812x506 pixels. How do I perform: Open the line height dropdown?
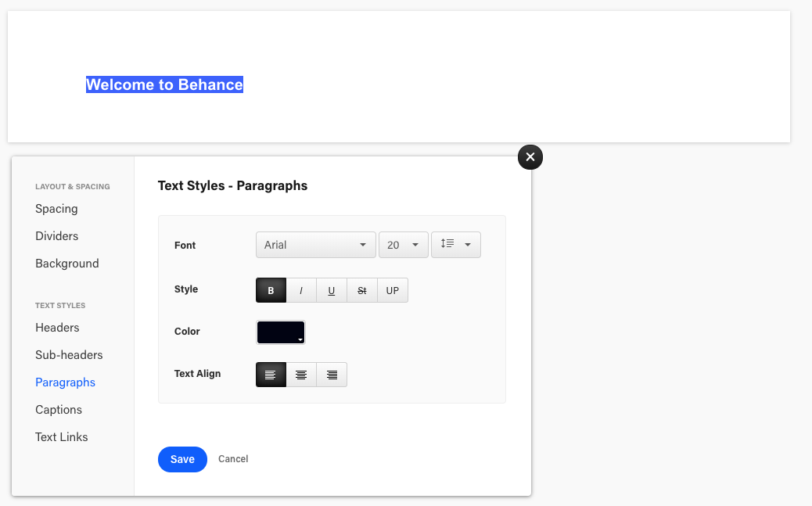coord(456,245)
